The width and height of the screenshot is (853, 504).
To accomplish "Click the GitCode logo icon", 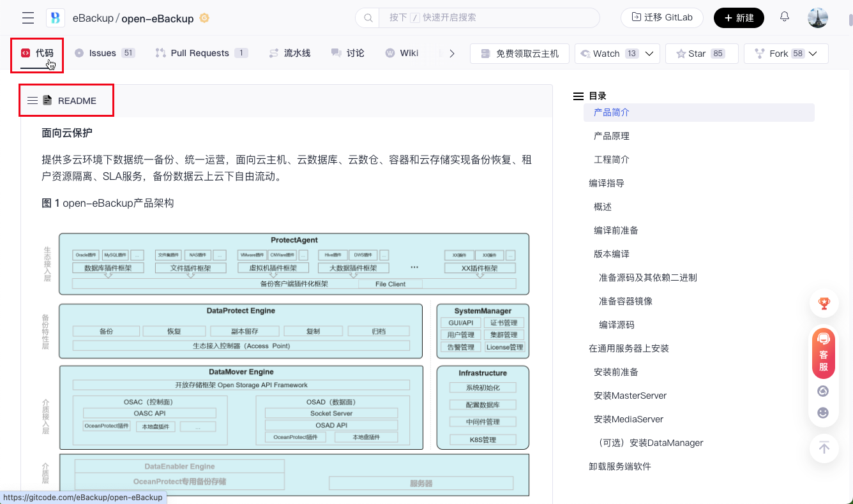I will (x=56, y=18).
